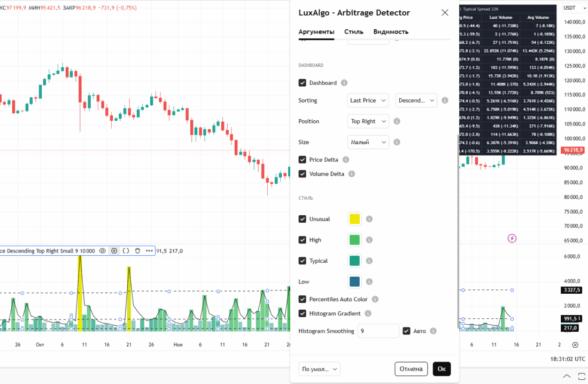Show info tooltip for High color
The width and height of the screenshot is (588, 384).
tap(369, 240)
